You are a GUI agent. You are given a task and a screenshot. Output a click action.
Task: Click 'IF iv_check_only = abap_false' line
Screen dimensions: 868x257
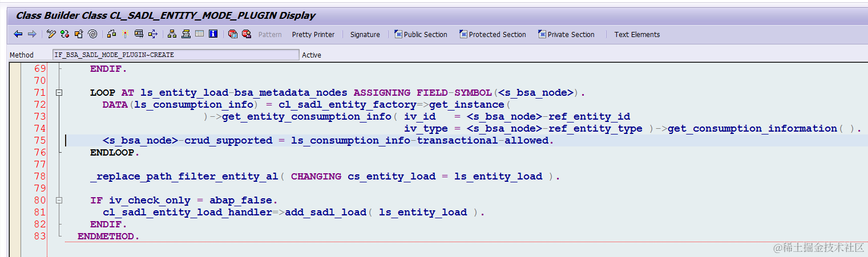click(184, 200)
